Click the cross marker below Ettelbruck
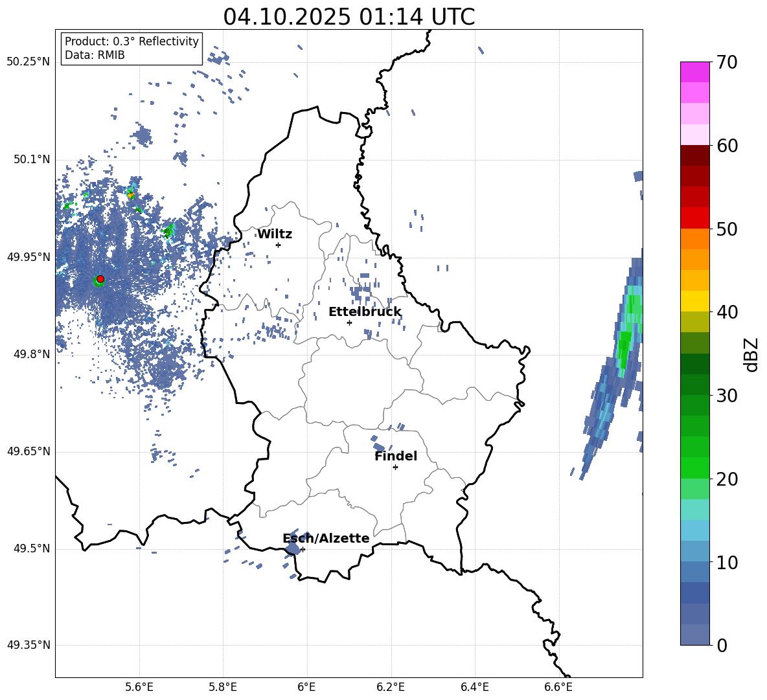Viewport: 767px width, 700px height. 349,322
